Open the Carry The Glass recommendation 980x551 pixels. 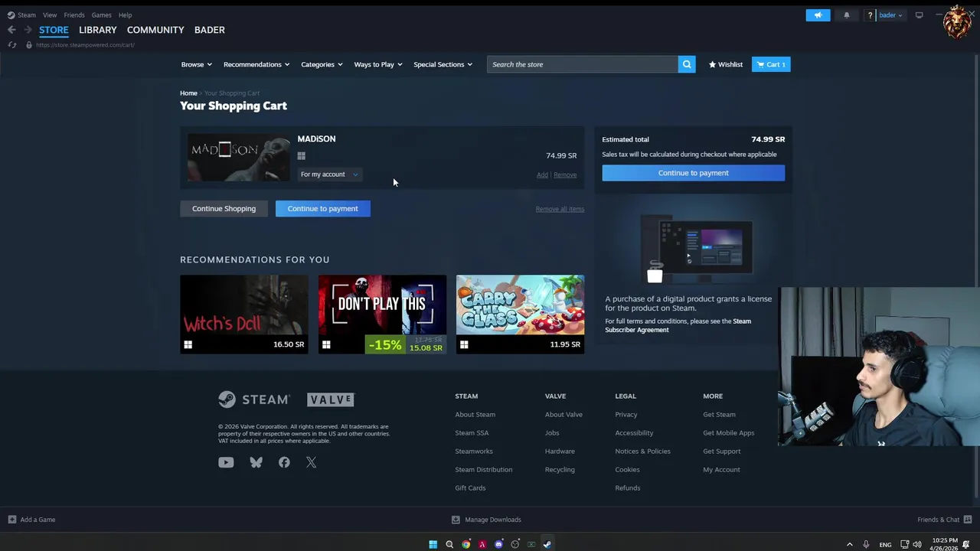click(520, 315)
